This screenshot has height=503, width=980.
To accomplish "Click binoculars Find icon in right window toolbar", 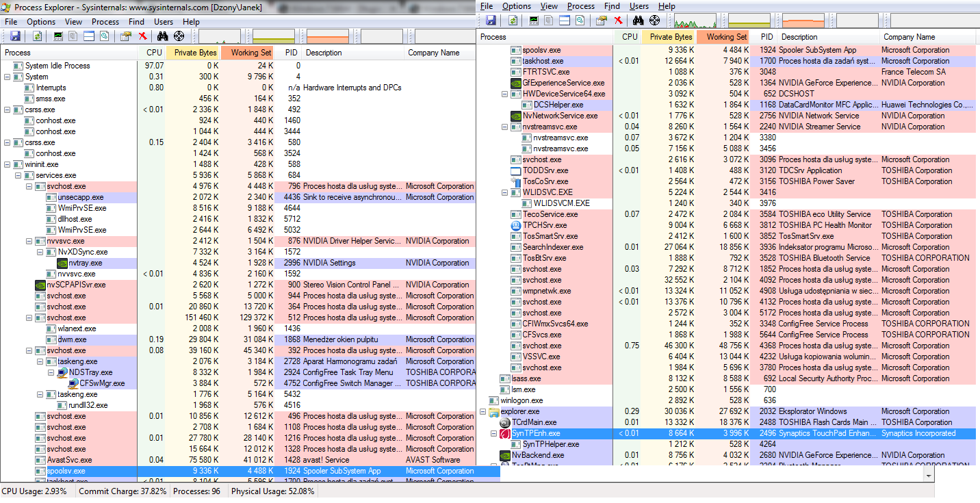I will click(639, 21).
